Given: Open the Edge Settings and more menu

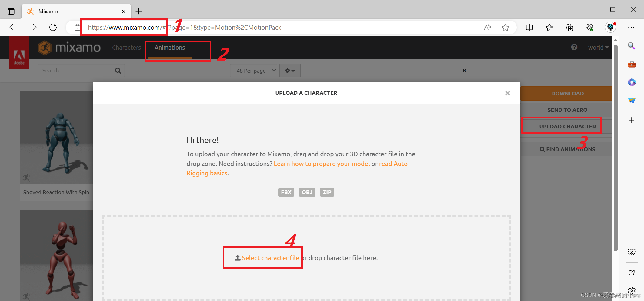Looking at the screenshot, I should (x=631, y=28).
